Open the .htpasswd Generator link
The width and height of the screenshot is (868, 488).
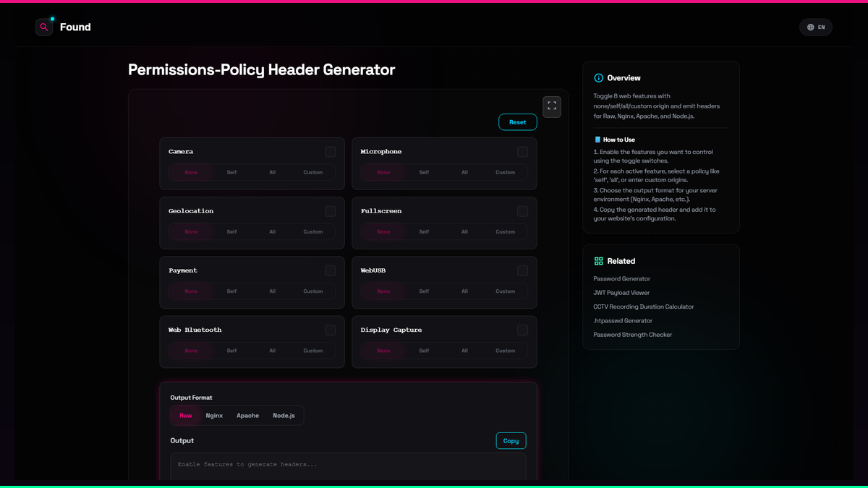(x=623, y=320)
